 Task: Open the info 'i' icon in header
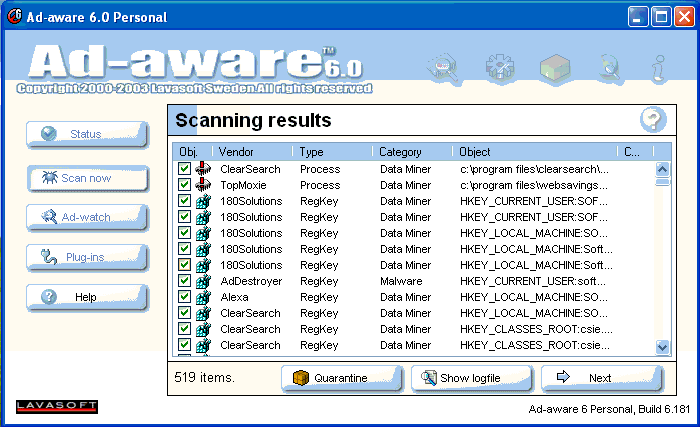[660, 69]
